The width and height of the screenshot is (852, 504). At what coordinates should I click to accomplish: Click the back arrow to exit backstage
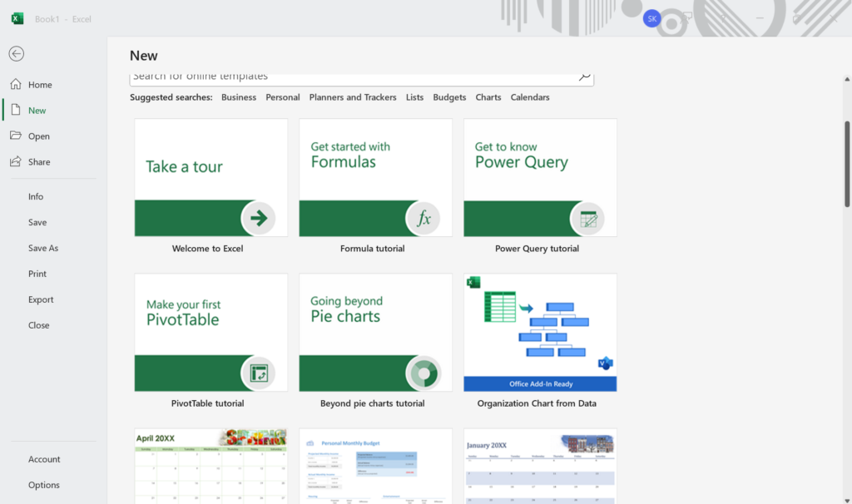(16, 53)
